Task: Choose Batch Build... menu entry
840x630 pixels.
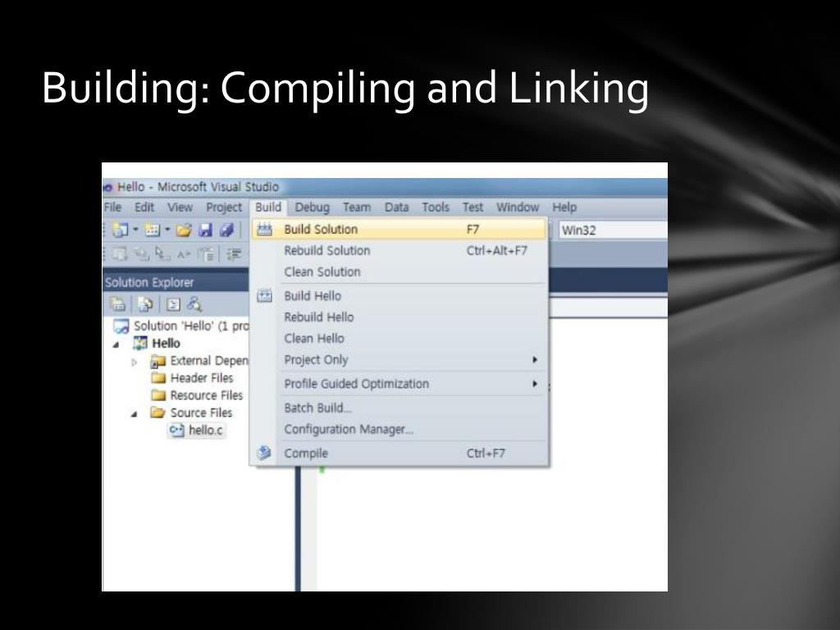Action: pyautogui.click(x=399, y=408)
